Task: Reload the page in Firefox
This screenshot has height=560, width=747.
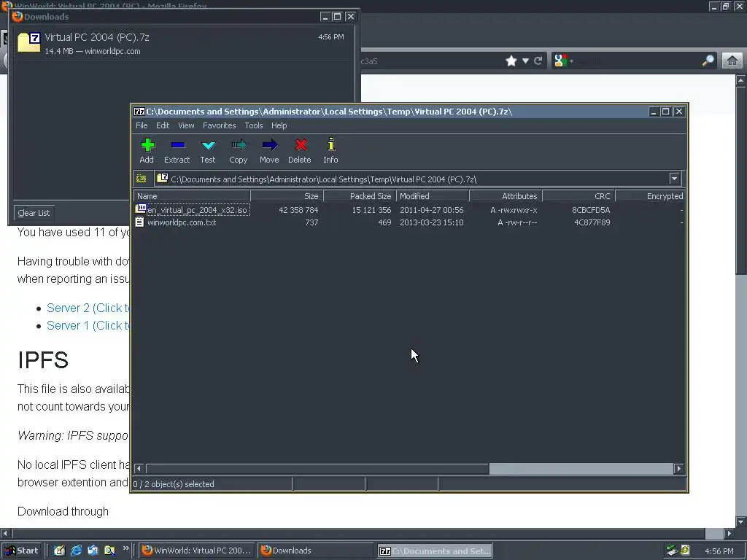Action: click(538, 61)
